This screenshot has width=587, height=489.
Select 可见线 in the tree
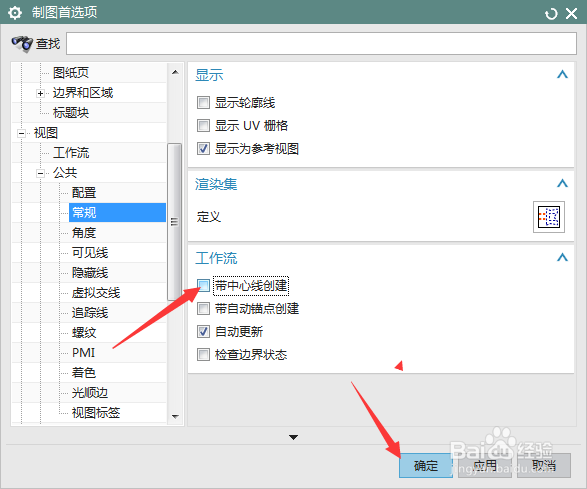point(90,253)
